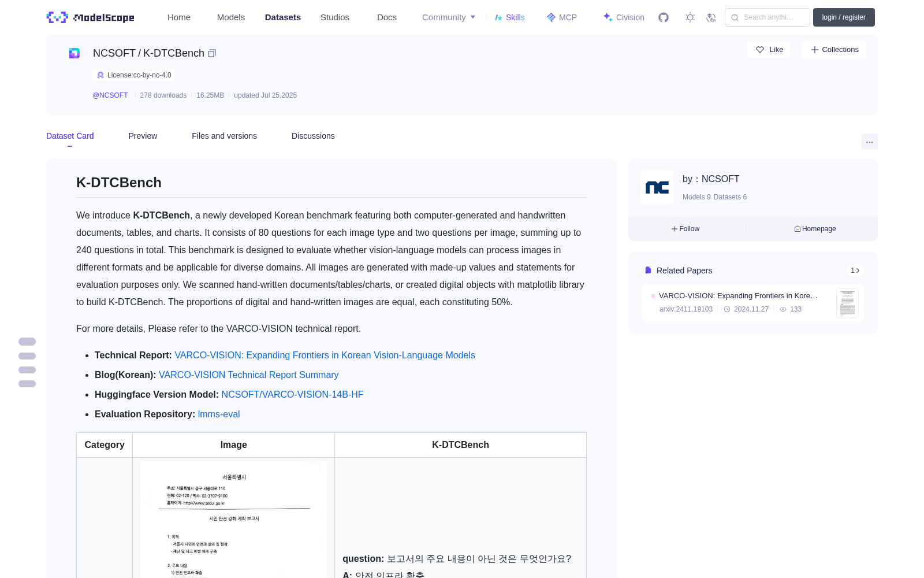
Task: Open the three-dot more options button
Action: 870,142
